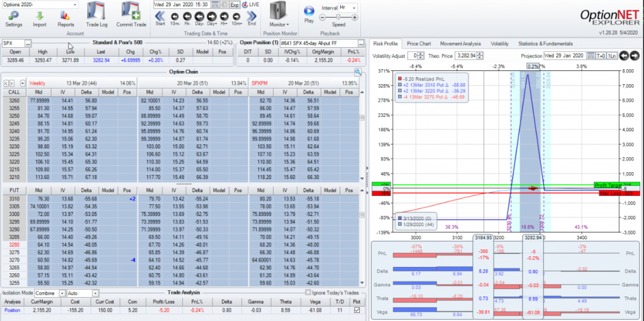Click the clock time picker icon
This screenshot has height=321, width=644.
224,4
